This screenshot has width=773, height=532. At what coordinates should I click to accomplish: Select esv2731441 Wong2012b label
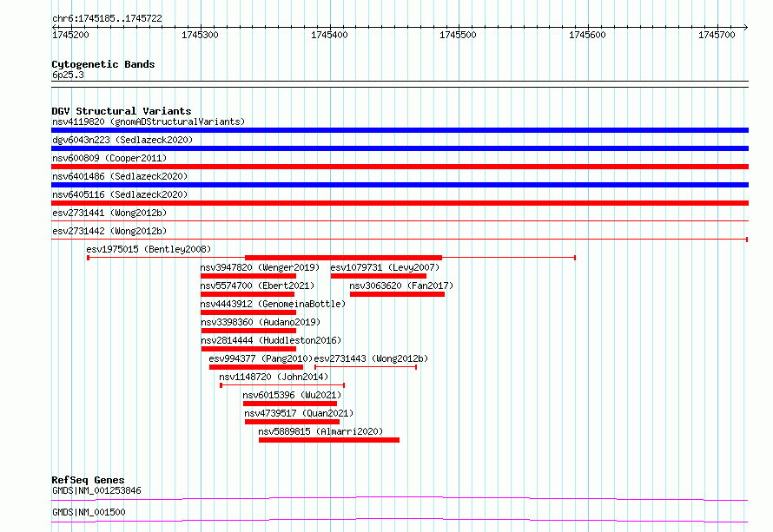109,213
